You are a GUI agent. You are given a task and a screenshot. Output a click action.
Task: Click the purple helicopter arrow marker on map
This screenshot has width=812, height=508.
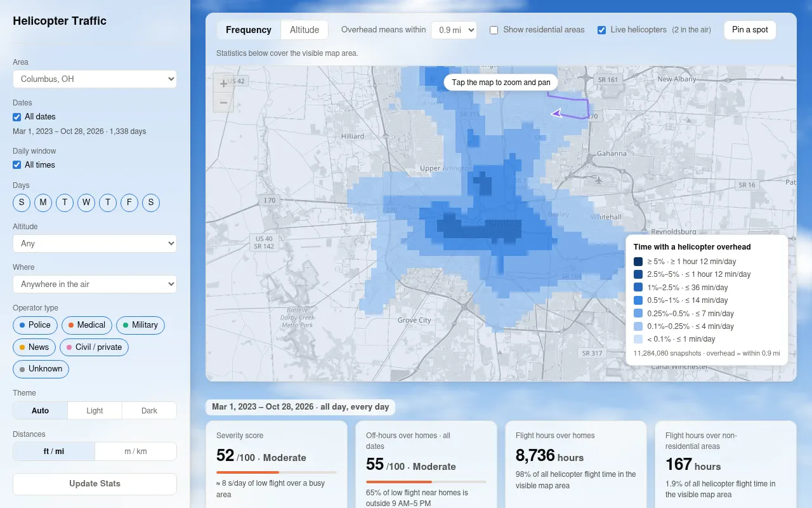pos(556,114)
